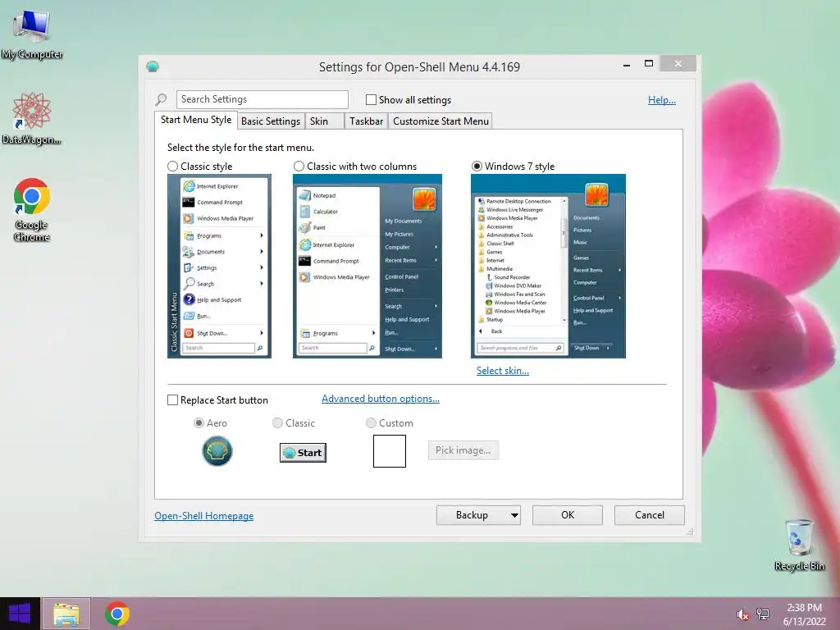The image size is (840, 630).
Task: Open My Computer desktop icon
Action: click(x=32, y=33)
